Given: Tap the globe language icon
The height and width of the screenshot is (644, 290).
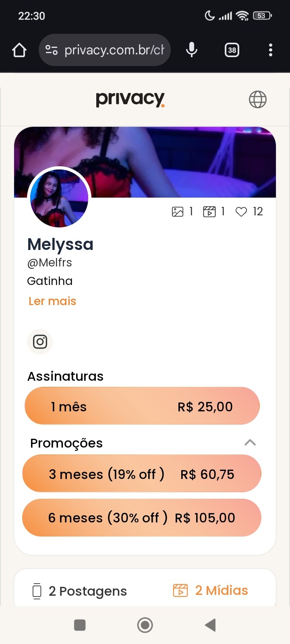Looking at the screenshot, I should pos(257,99).
